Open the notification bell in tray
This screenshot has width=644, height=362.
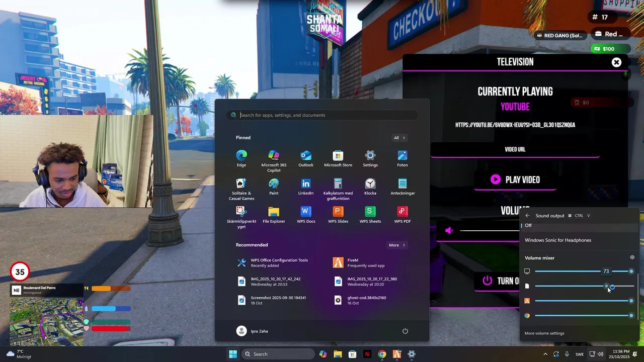(x=635, y=354)
